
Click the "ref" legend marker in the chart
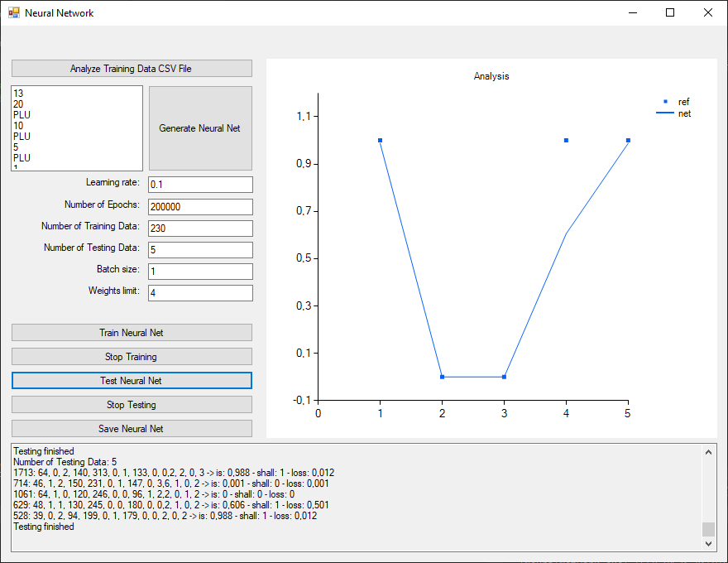[x=665, y=102]
